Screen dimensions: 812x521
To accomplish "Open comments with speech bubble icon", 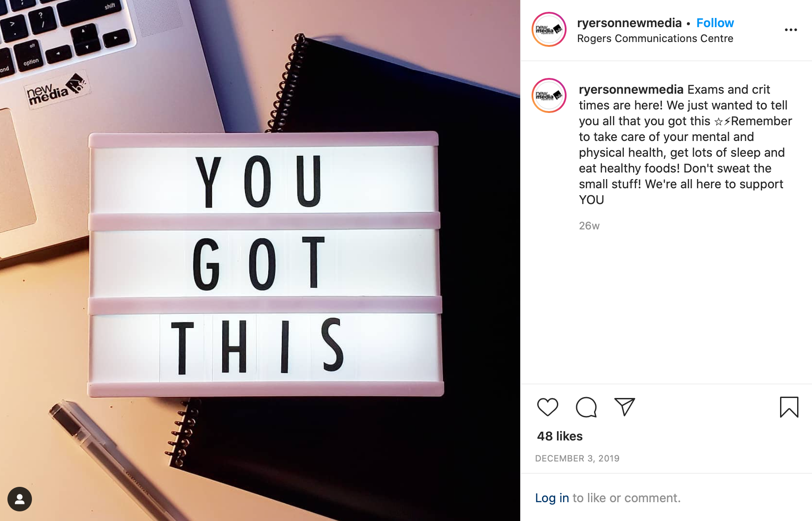I will (586, 407).
